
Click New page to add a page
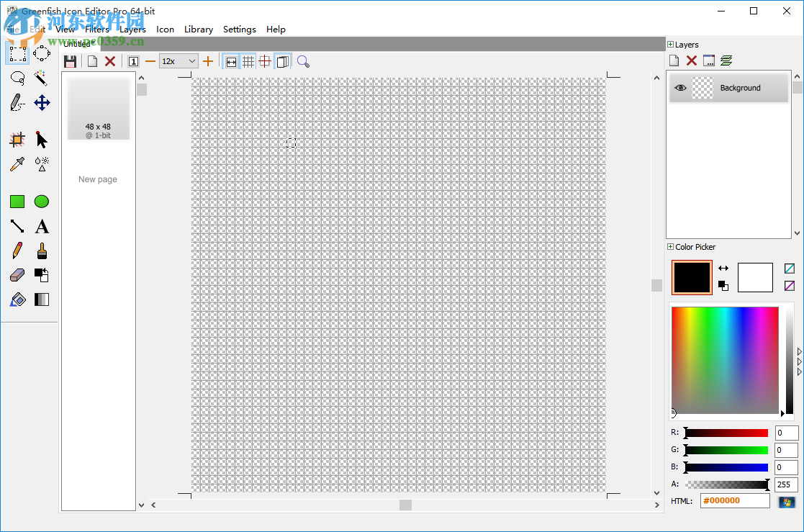click(x=97, y=179)
